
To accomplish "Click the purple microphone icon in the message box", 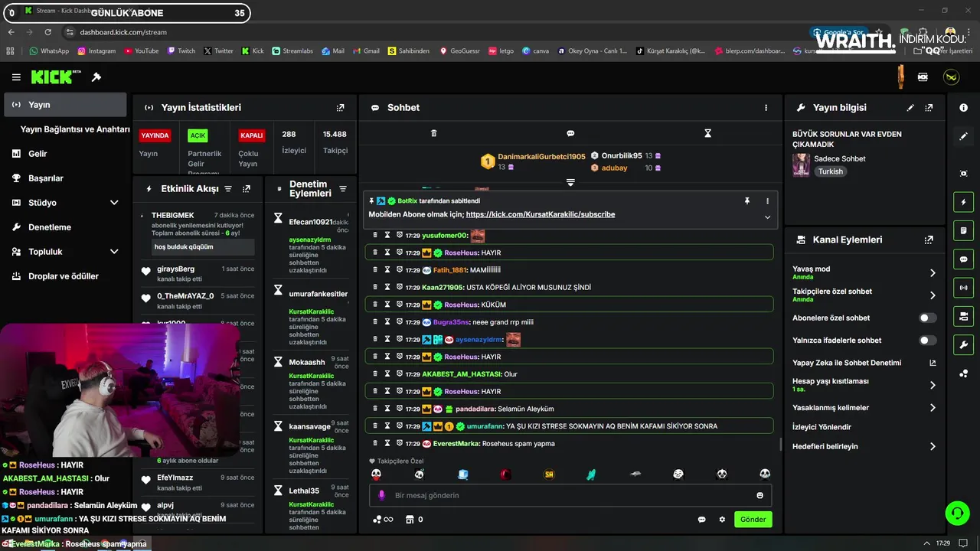I will [x=382, y=495].
